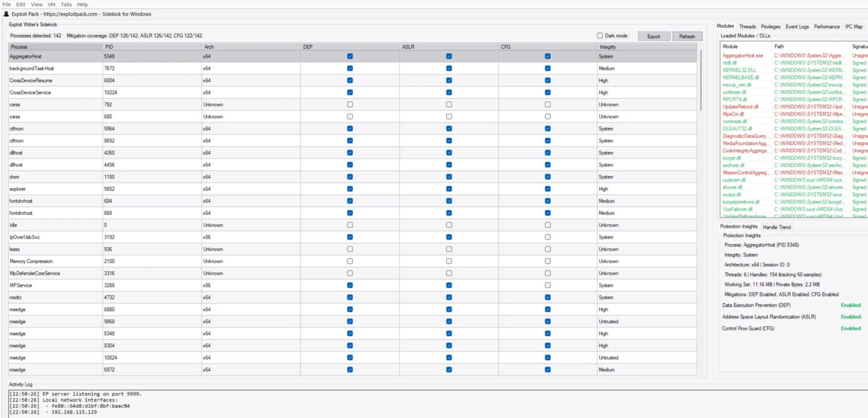This screenshot has width=868, height=418.
Task: Switch to the Privileges tab
Action: point(771,27)
